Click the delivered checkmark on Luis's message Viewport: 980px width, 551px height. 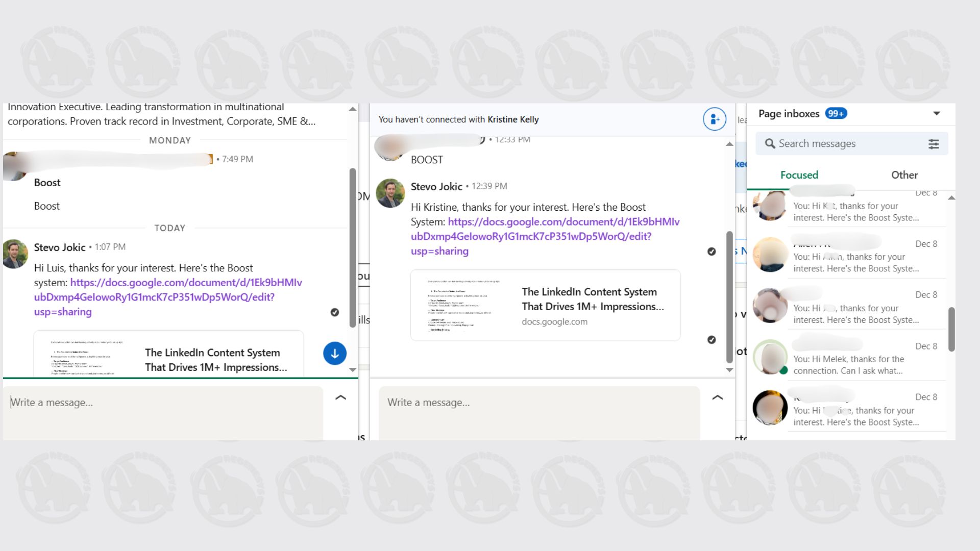[x=335, y=312]
